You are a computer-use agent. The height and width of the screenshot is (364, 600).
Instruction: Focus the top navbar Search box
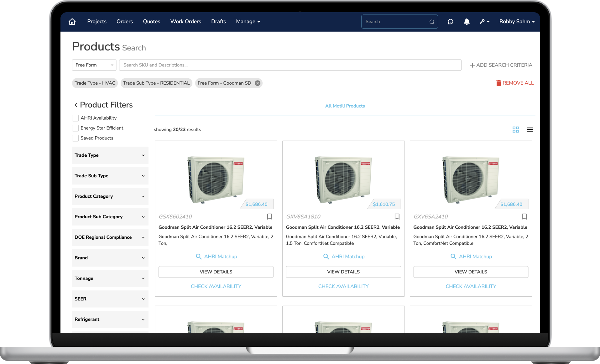coord(399,22)
